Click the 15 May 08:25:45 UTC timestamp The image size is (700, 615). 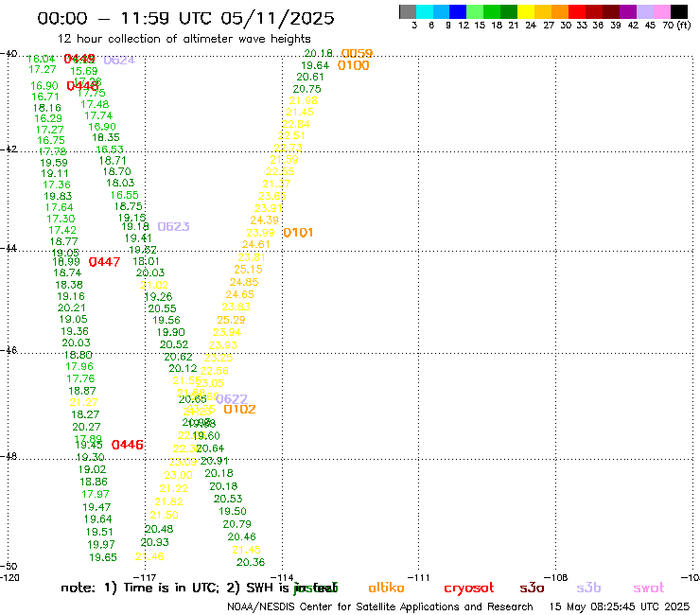(x=620, y=606)
